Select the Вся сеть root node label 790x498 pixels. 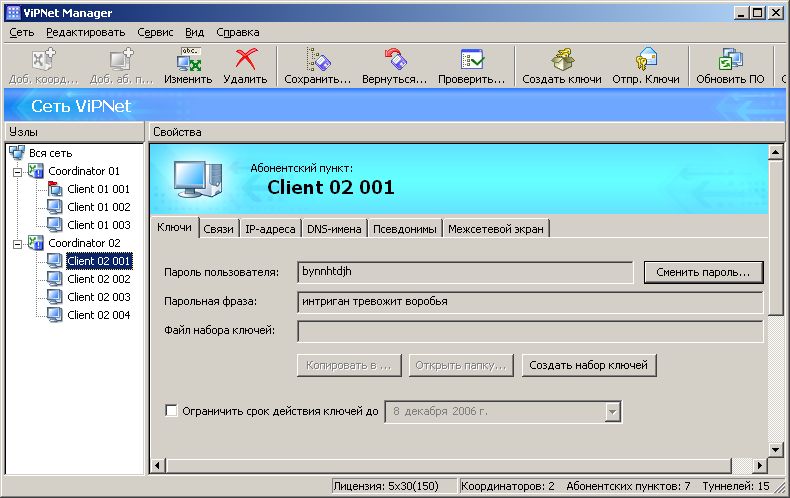point(50,153)
